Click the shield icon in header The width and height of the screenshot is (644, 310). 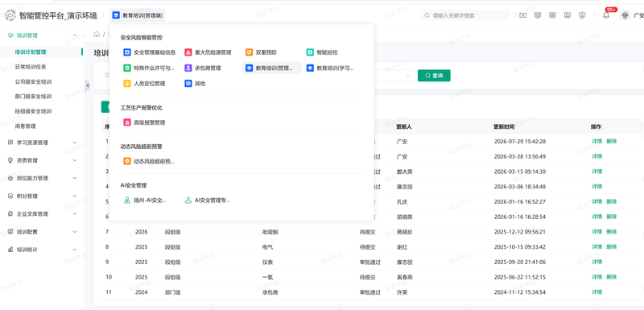pos(582,15)
